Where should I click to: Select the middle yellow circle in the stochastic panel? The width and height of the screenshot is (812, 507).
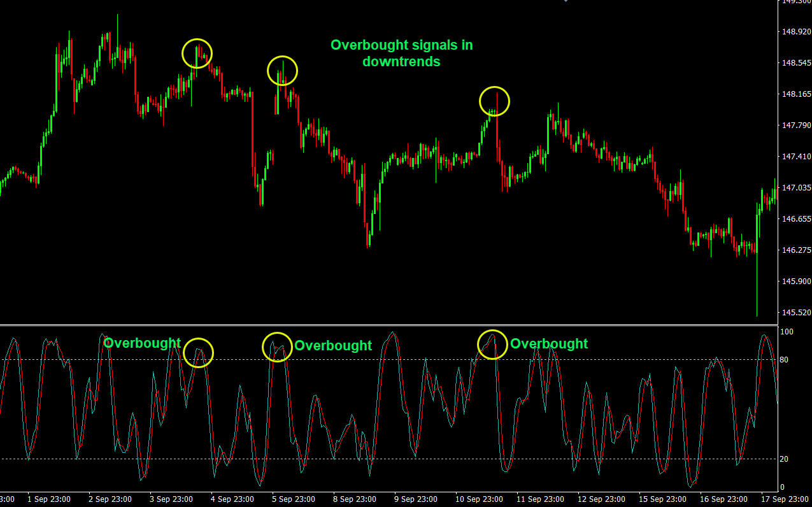(278, 347)
